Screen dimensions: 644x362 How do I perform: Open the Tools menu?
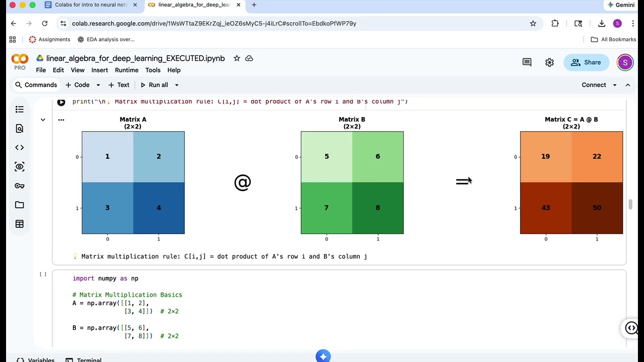pyautogui.click(x=153, y=70)
